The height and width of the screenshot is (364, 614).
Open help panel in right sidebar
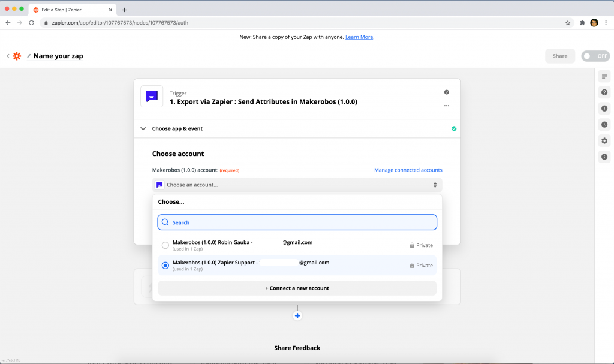(x=604, y=92)
